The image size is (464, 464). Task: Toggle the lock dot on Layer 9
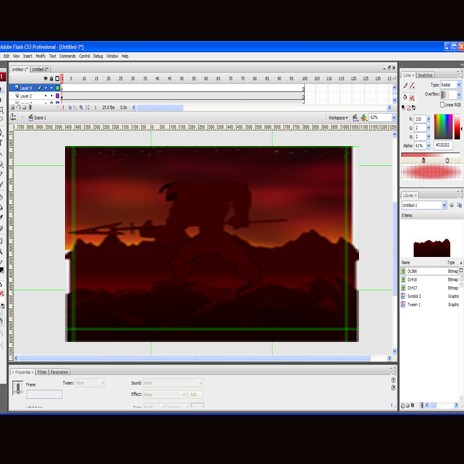(51, 88)
